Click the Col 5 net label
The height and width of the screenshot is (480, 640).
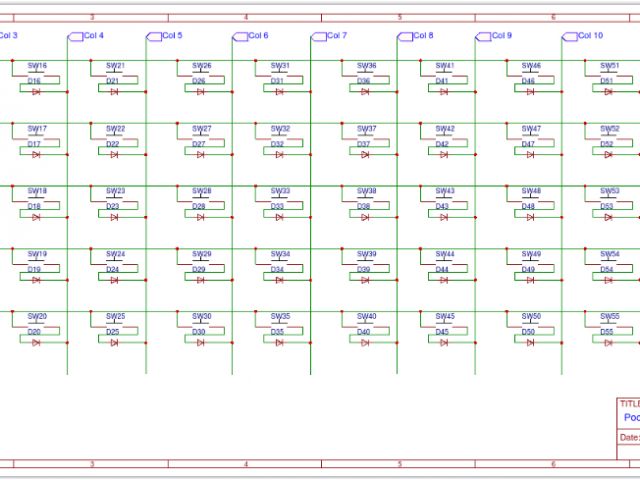pyautogui.click(x=173, y=36)
